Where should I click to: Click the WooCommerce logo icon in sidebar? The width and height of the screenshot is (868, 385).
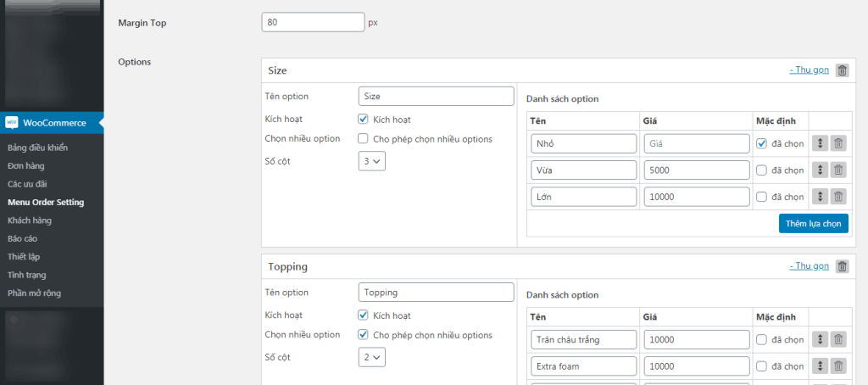pyautogui.click(x=12, y=123)
